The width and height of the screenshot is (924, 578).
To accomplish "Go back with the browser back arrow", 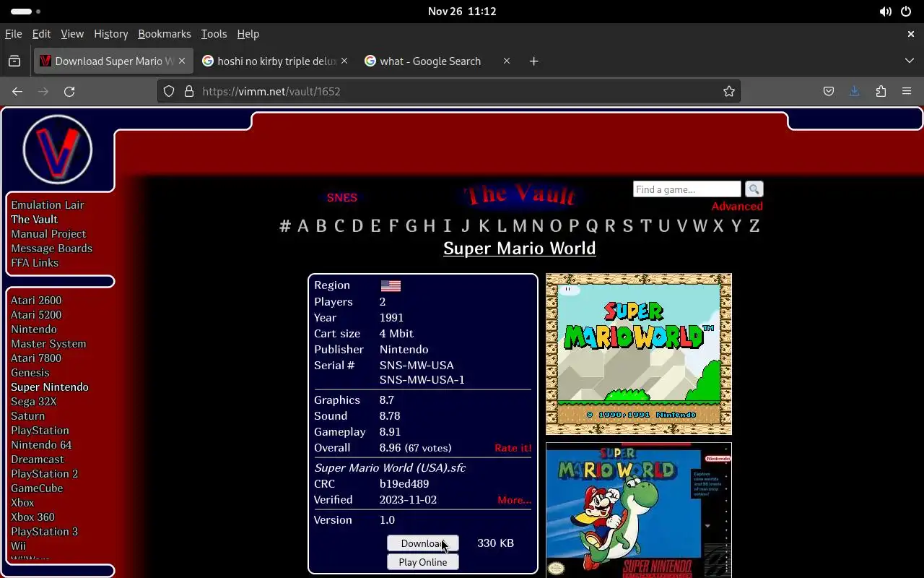I will [x=17, y=91].
